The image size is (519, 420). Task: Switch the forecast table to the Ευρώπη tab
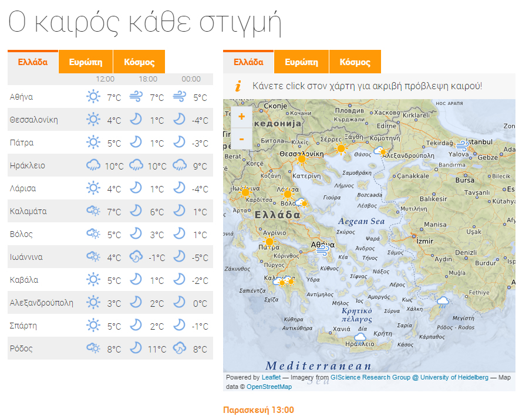click(x=86, y=62)
